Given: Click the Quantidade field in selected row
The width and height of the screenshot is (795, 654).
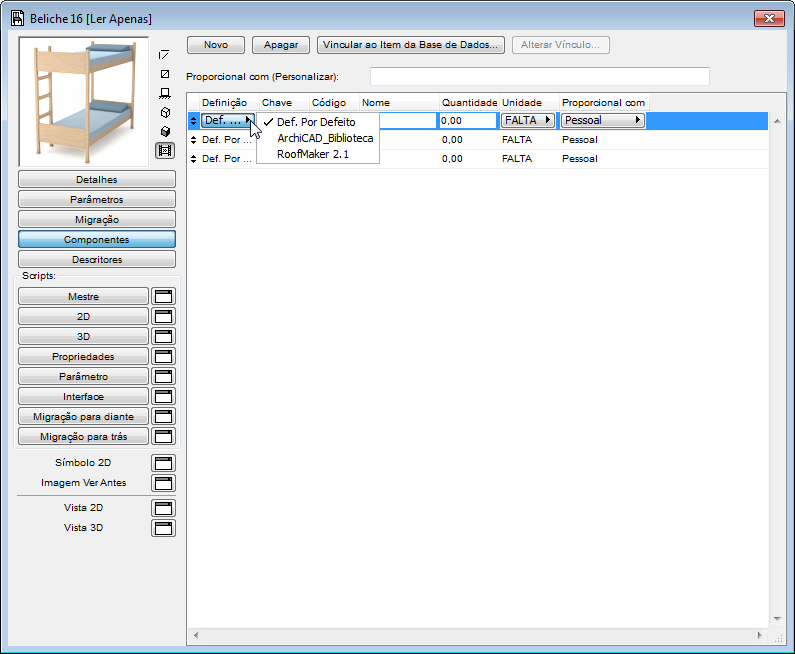Looking at the screenshot, I should (468, 121).
